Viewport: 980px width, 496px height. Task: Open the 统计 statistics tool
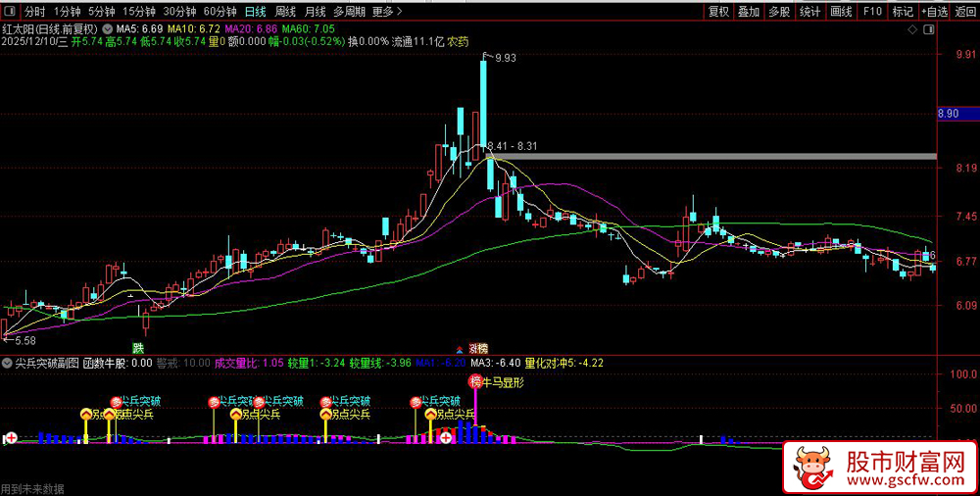[810, 11]
